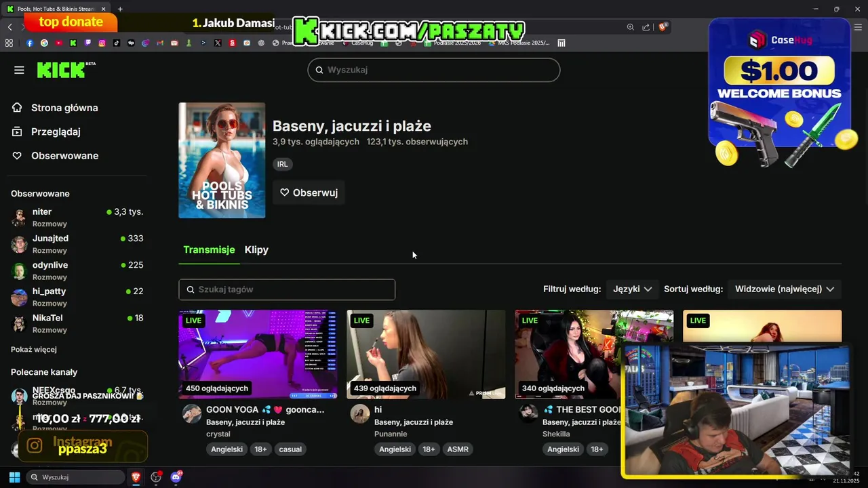
Task: Click the IRL category tag
Action: pyautogui.click(x=282, y=164)
